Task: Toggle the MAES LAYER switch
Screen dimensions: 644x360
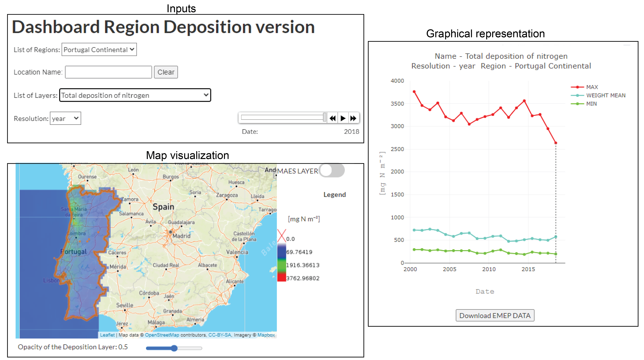Action: pos(332,171)
